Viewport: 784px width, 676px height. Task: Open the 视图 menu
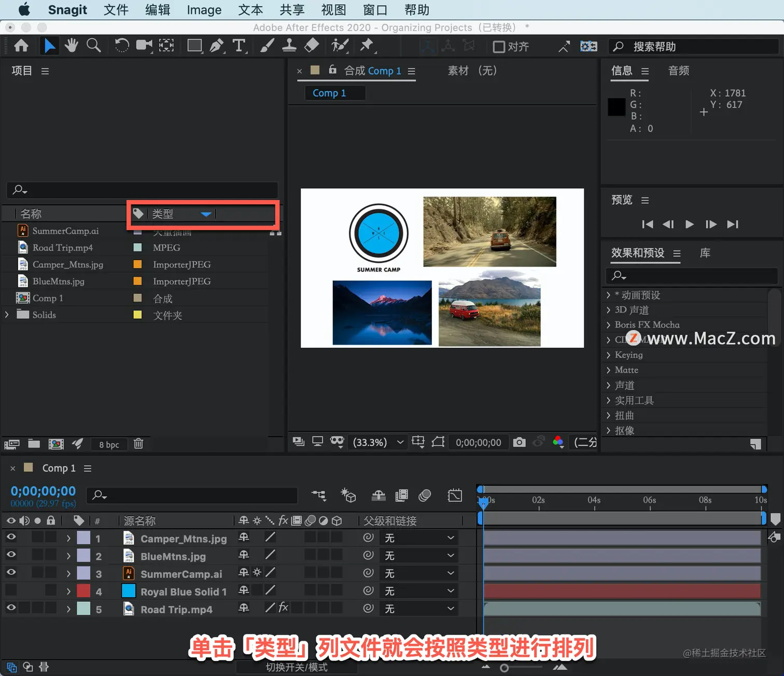(x=333, y=10)
